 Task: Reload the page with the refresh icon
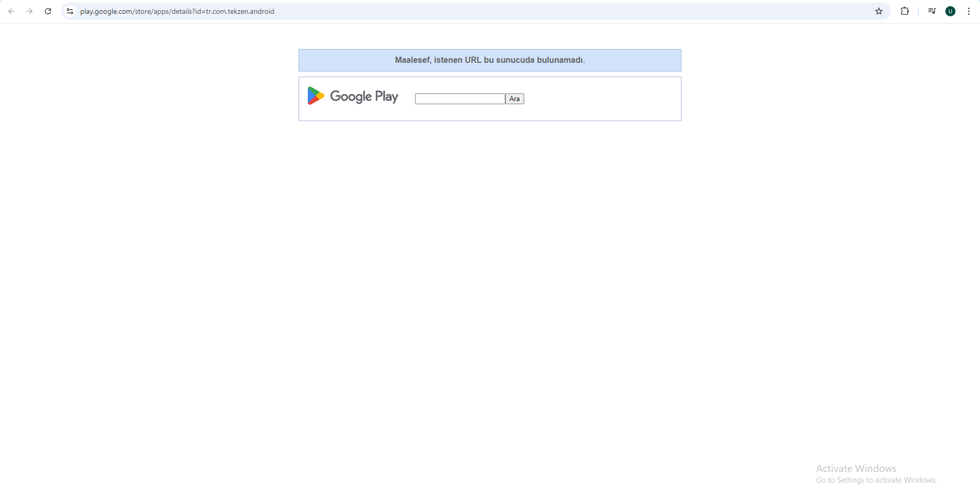(x=48, y=11)
